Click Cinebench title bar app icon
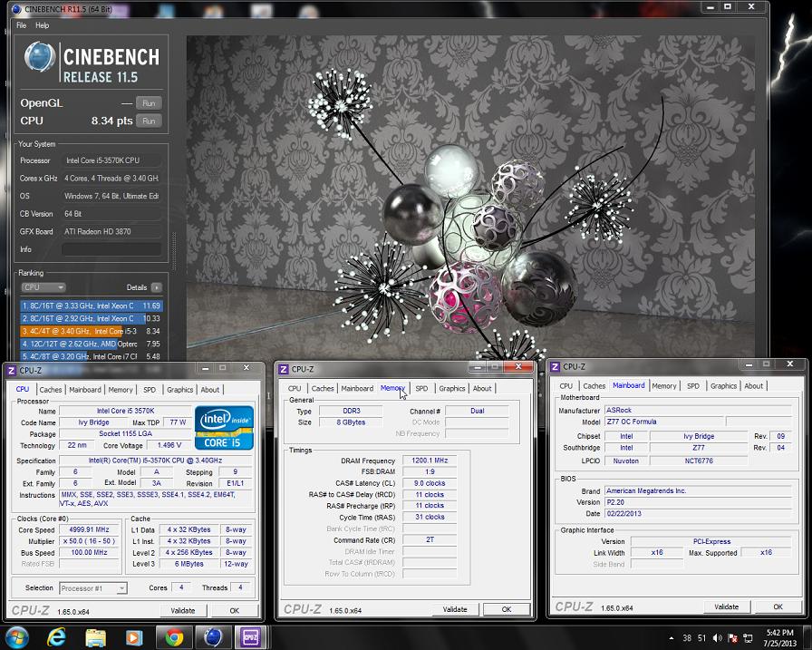Screen dimensions: 812x650 click(x=16, y=9)
